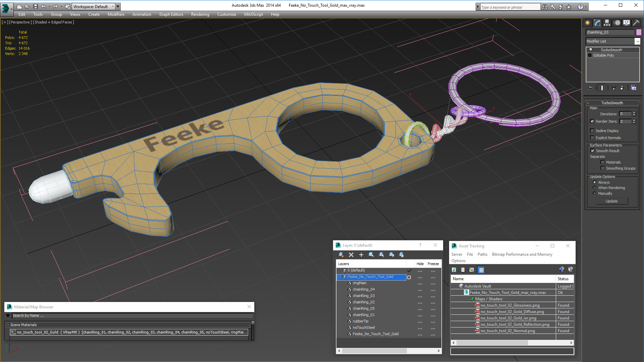Open the Modifier List dropdown
Screen dimensions: 644x362
(x=637, y=41)
